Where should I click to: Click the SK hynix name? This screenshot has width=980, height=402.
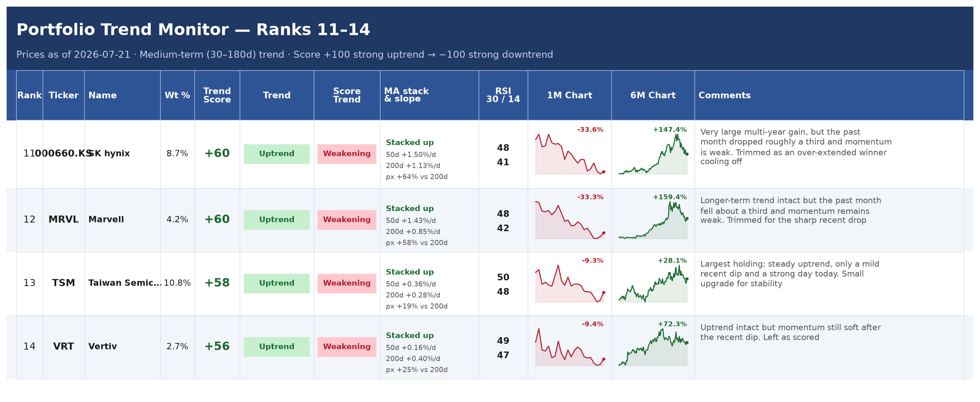pyautogui.click(x=109, y=154)
